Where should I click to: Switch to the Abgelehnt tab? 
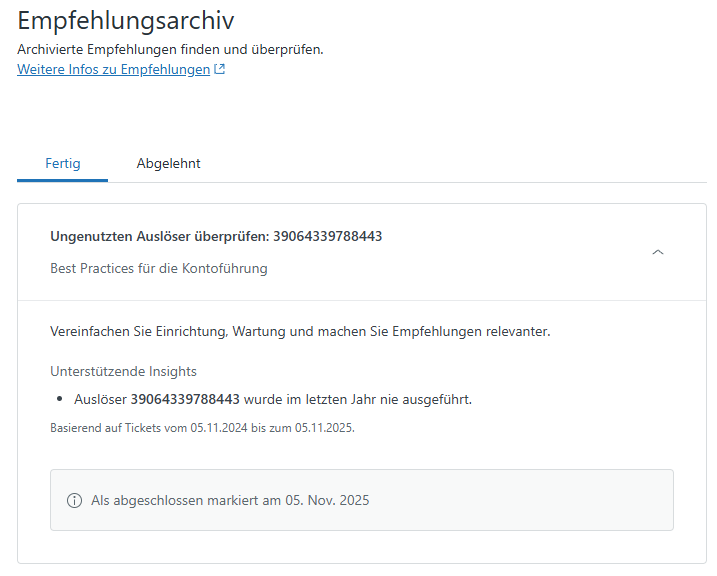pos(168,163)
